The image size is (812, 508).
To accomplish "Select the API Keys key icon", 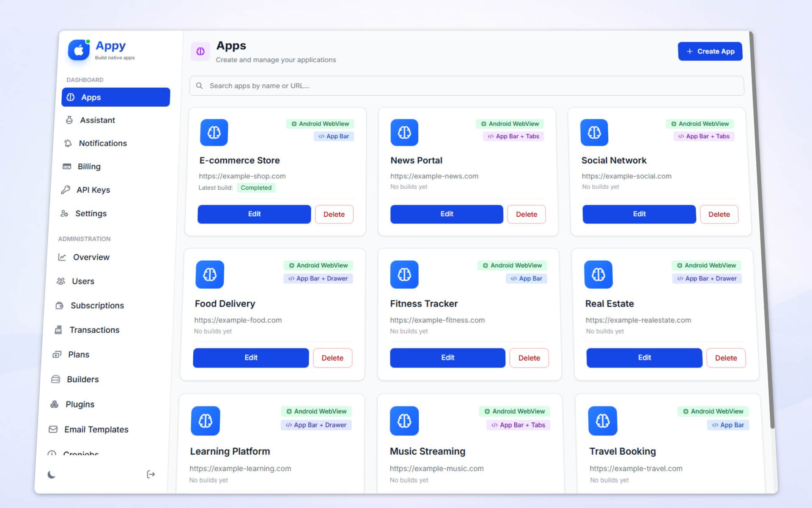I will click(x=66, y=190).
